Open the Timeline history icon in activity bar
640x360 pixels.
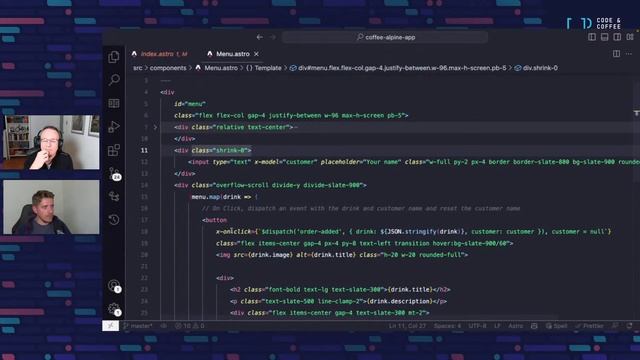[114, 220]
